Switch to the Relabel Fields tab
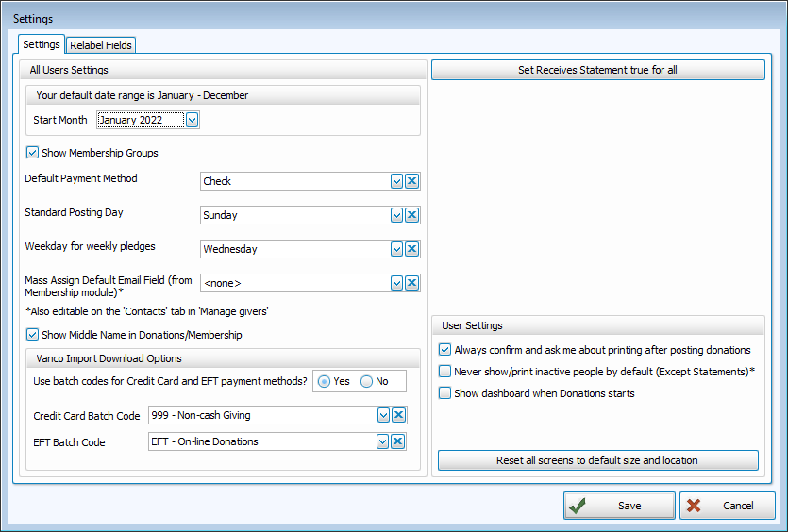 pos(101,45)
